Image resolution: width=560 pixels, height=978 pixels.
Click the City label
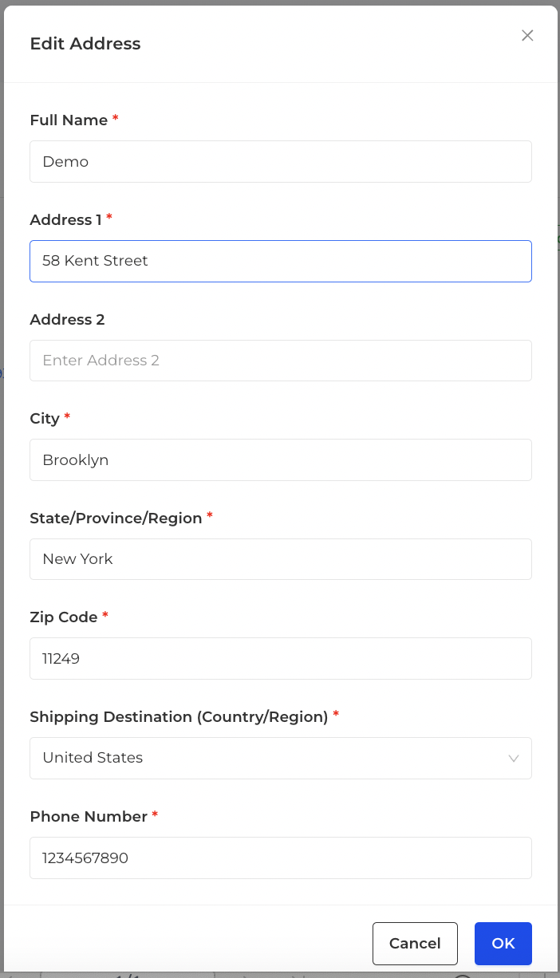pyautogui.click(x=45, y=419)
